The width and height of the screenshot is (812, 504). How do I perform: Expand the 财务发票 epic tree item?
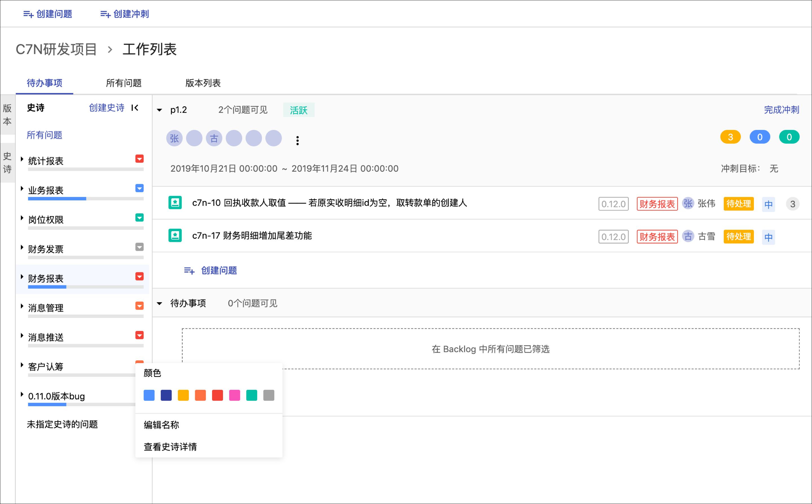[22, 247]
